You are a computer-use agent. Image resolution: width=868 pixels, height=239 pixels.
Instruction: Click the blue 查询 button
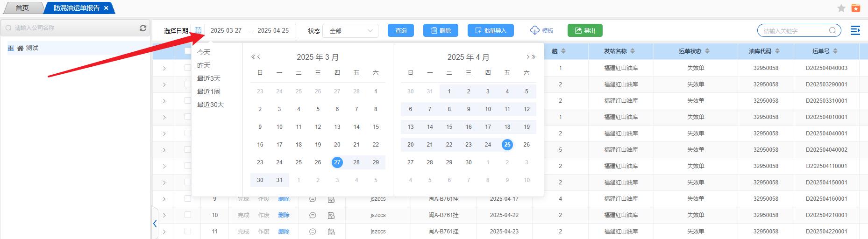tap(401, 30)
